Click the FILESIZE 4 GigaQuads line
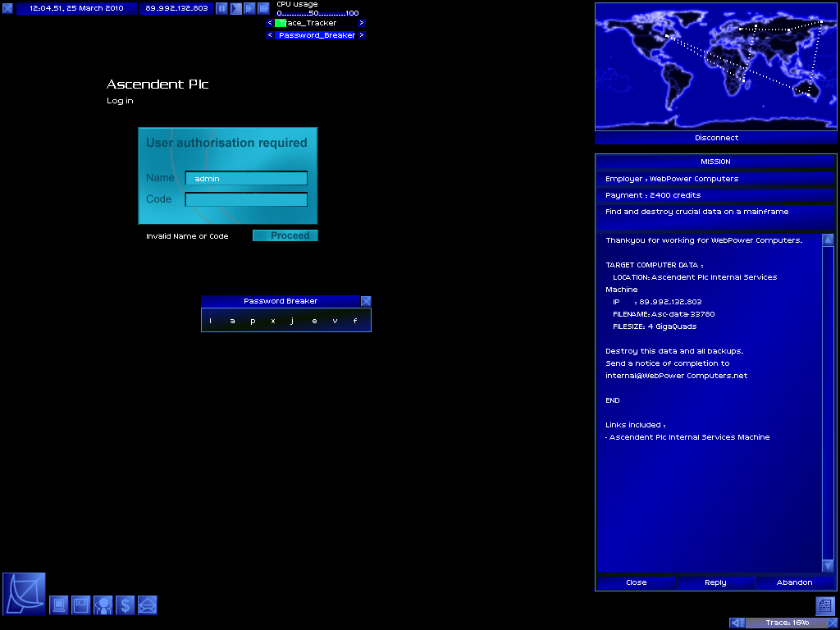840x630 pixels. [x=655, y=326]
